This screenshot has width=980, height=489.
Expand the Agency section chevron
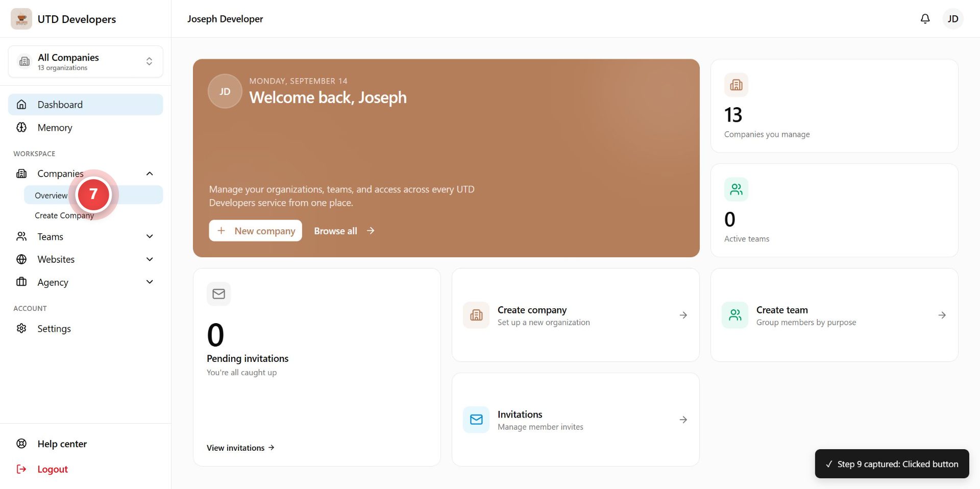coord(150,282)
